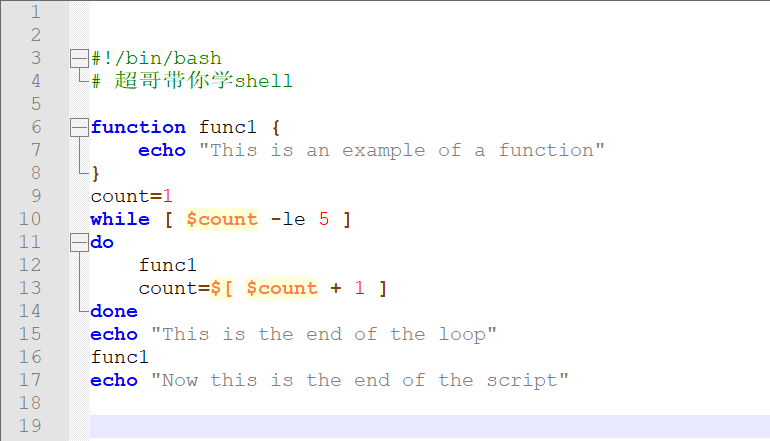Click the string "Now this is the end of the script"
The height and width of the screenshot is (441, 770).
tap(360, 380)
